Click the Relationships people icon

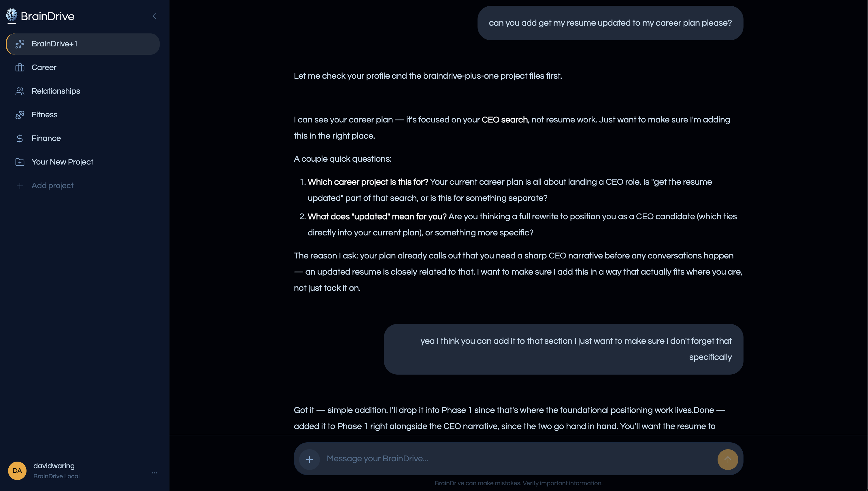coord(20,91)
